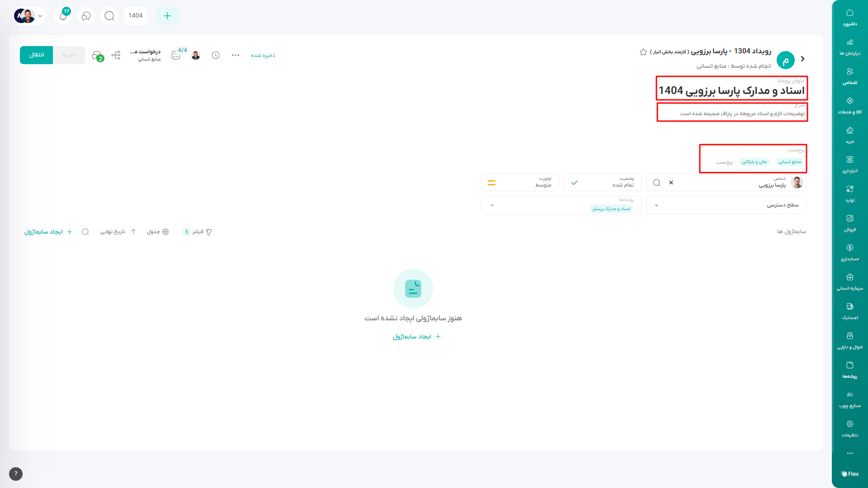Open the user profile menu chevron
This screenshot has height=488, width=868.
coord(40,16)
